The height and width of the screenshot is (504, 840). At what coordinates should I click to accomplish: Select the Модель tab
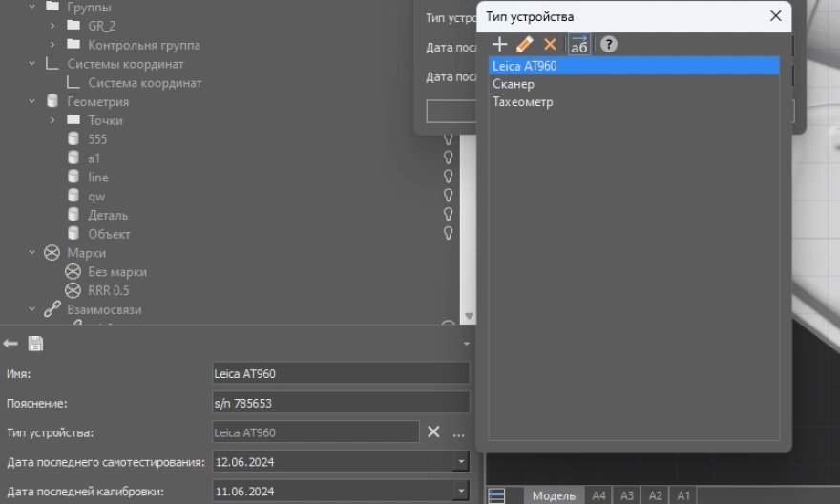(x=553, y=495)
